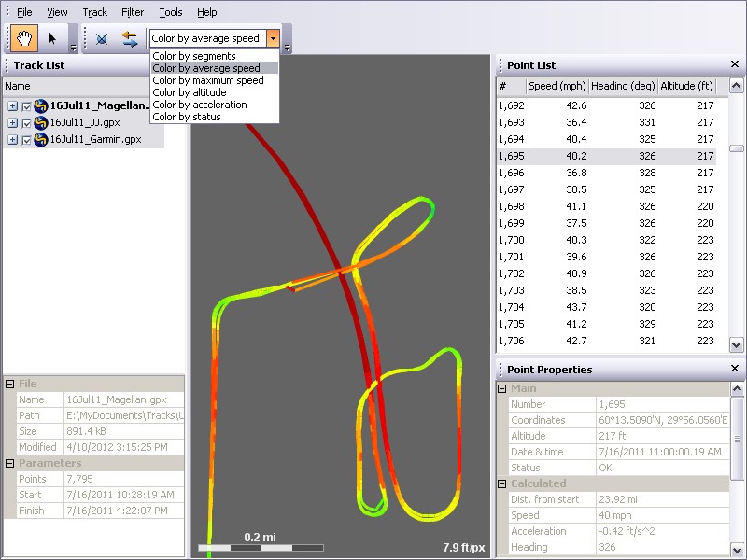Close the Point List panel
Viewport: 747px width, 560px height.
coord(735,65)
